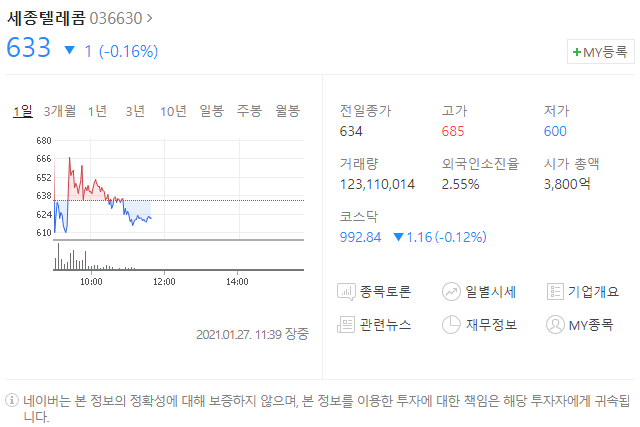Click the info icon beside the disclaimer

click(12, 400)
